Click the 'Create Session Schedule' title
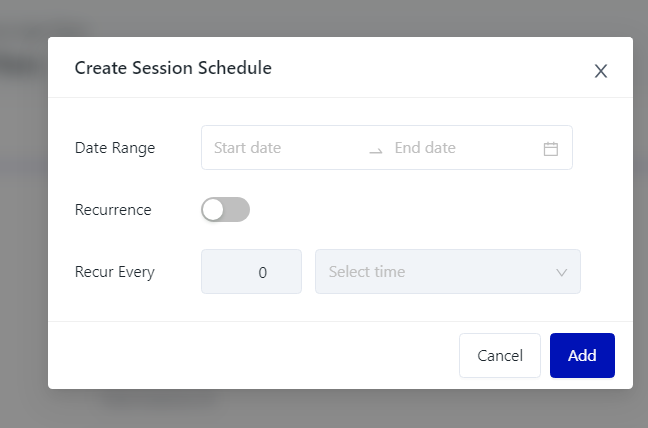Screen dimensions: 648x428 pyautogui.click(x=173, y=68)
